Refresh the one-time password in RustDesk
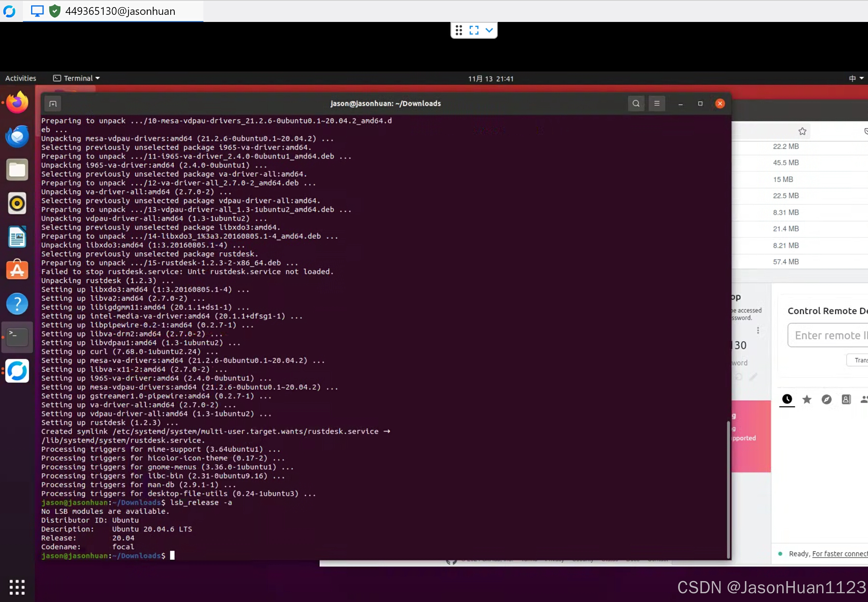The width and height of the screenshot is (868, 602). click(738, 376)
